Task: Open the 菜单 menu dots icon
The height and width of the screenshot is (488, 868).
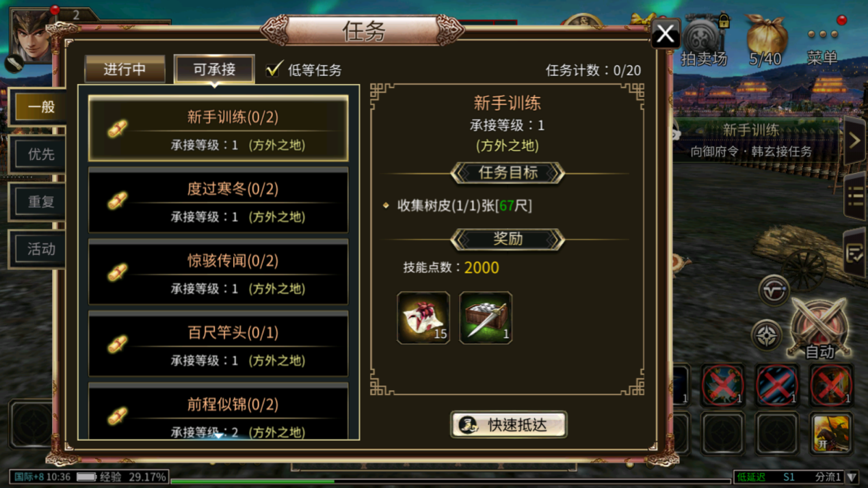Action: [x=822, y=41]
